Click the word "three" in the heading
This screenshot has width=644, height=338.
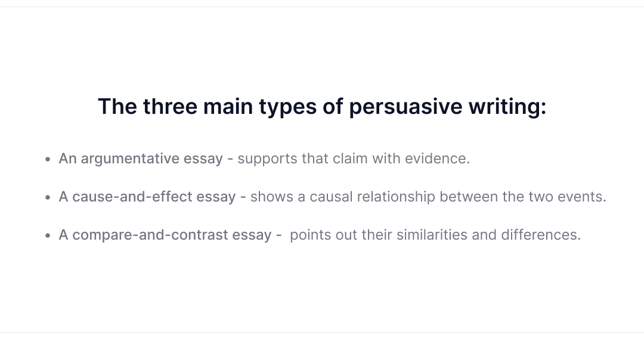pyautogui.click(x=170, y=107)
